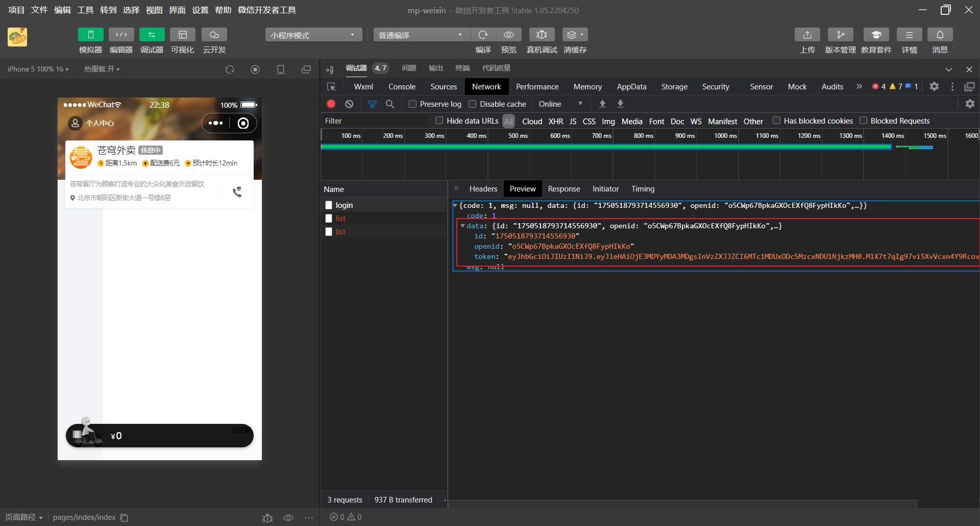Click the network timeline overview bar
The height and width of the screenshot is (526, 980).
pyautogui.click(x=607, y=147)
